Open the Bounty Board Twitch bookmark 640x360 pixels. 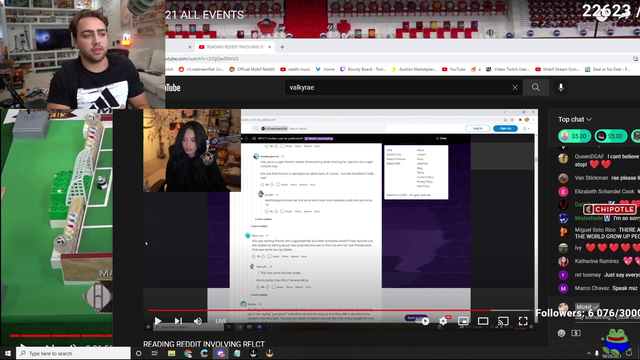363,69
